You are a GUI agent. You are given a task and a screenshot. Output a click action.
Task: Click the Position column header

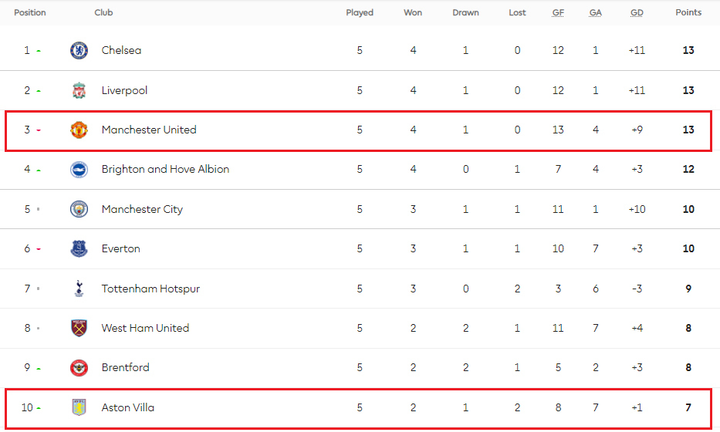click(x=30, y=13)
